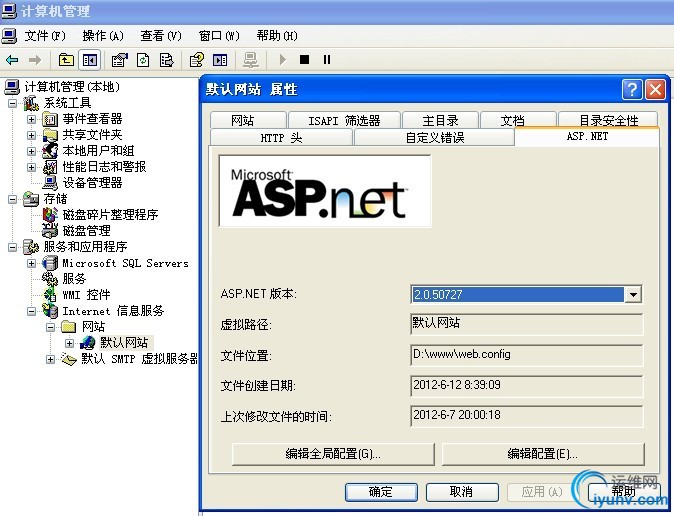The height and width of the screenshot is (516, 674).
Task: Click the 虚拟路径 field showing 默认网站
Action: 527,324
